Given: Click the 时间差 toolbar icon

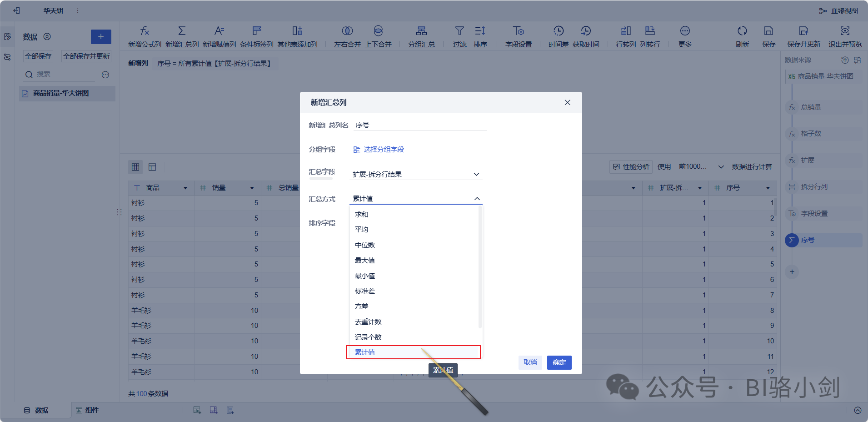Looking at the screenshot, I should click(559, 31).
